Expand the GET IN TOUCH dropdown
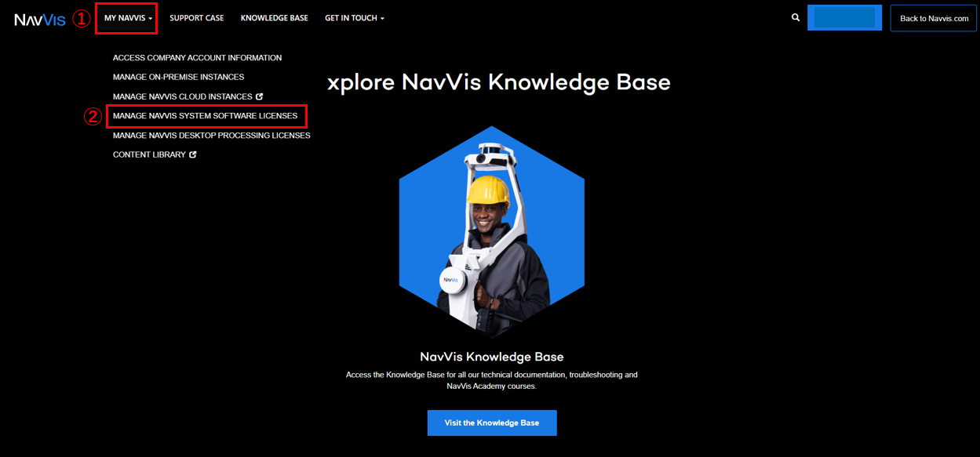The width and height of the screenshot is (980, 457). (x=355, y=18)
